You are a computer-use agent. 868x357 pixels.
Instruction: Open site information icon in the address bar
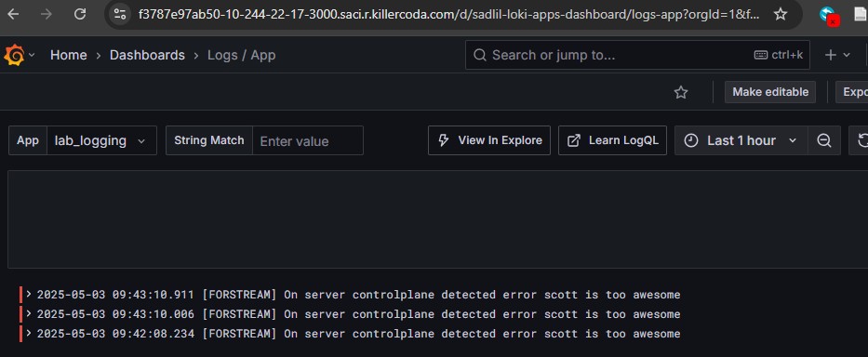click(119, 14)
